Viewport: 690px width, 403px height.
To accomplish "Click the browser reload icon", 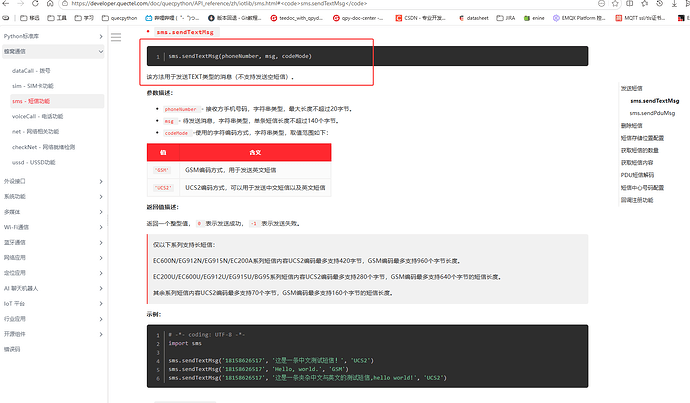I will (x=35, y=4).
